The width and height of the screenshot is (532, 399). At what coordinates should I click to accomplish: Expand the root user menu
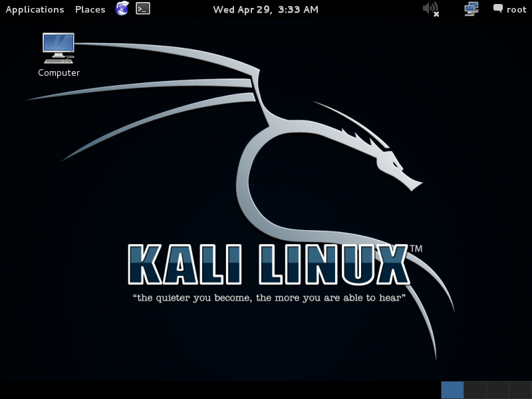[x=516, y=9]
